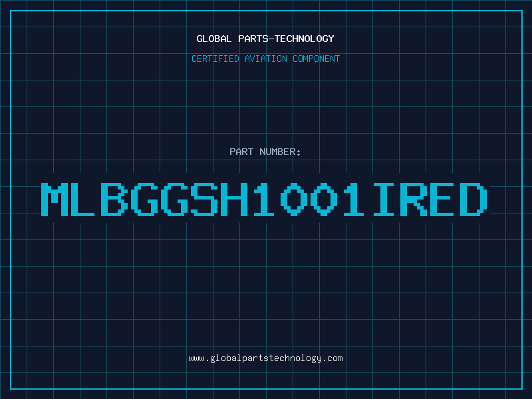
Task: Click the 'PART NUMBER:' label
Action: 265,152
